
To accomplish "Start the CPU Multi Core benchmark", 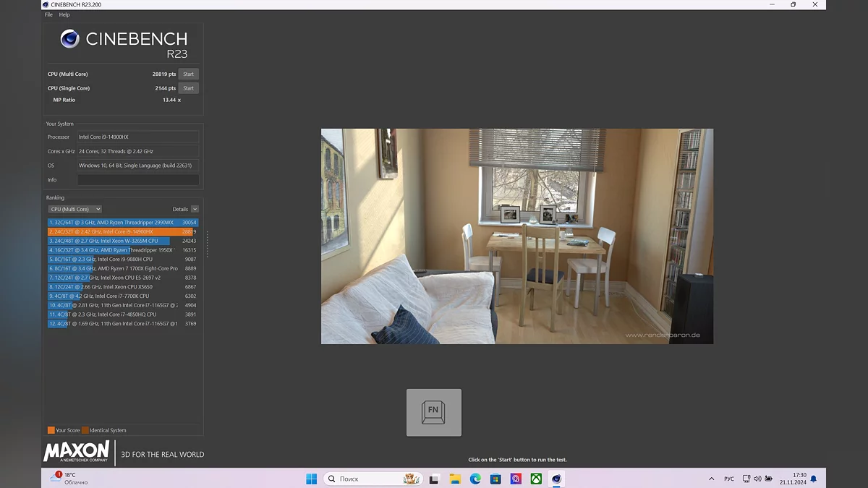I will 188,74.
